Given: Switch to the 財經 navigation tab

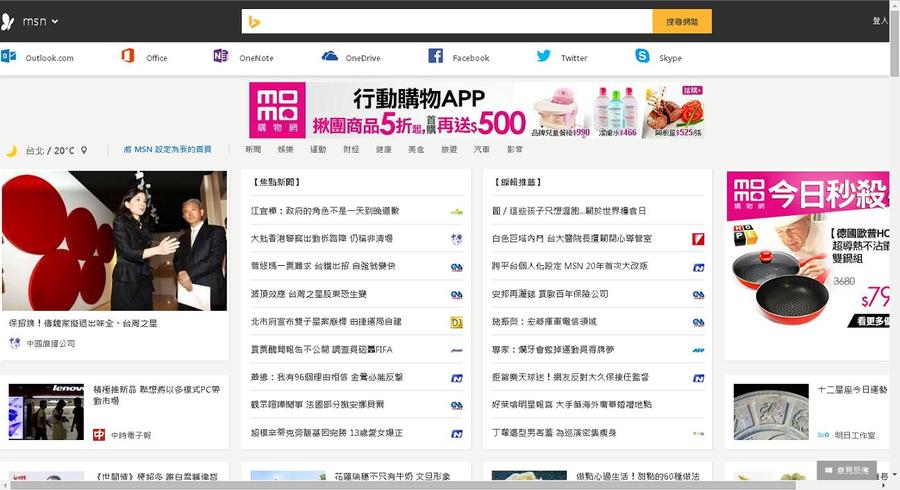Looking at the screenshot, I should click(x=350, y=150).
